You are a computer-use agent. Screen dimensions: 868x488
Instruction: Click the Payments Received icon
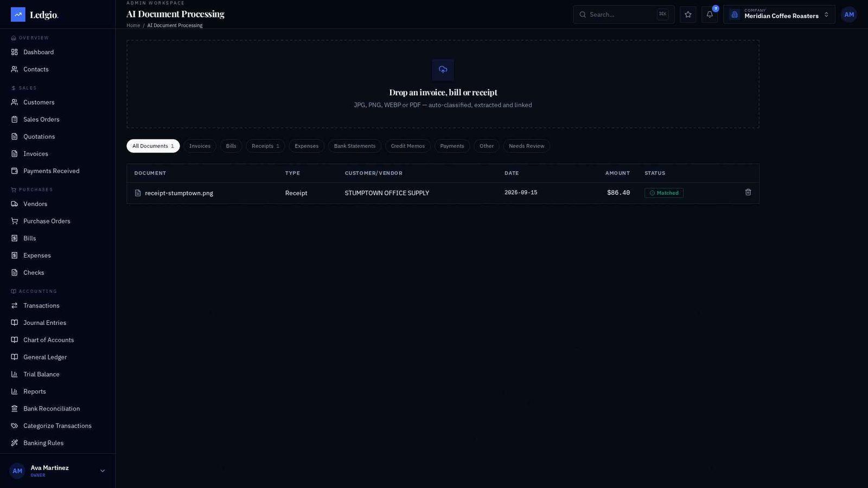coord(15,171)
